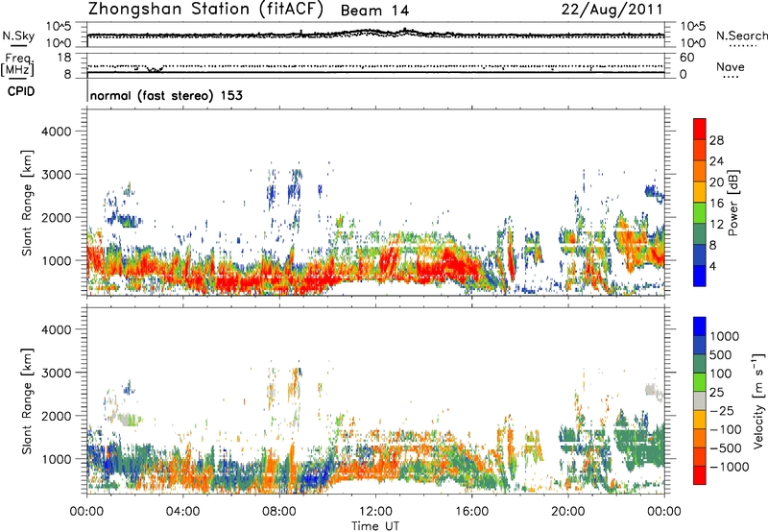Viewport: 768px width, 532px height.
Task: Select the '500' value on Velocity colorbar
Action: click(721, 354)
